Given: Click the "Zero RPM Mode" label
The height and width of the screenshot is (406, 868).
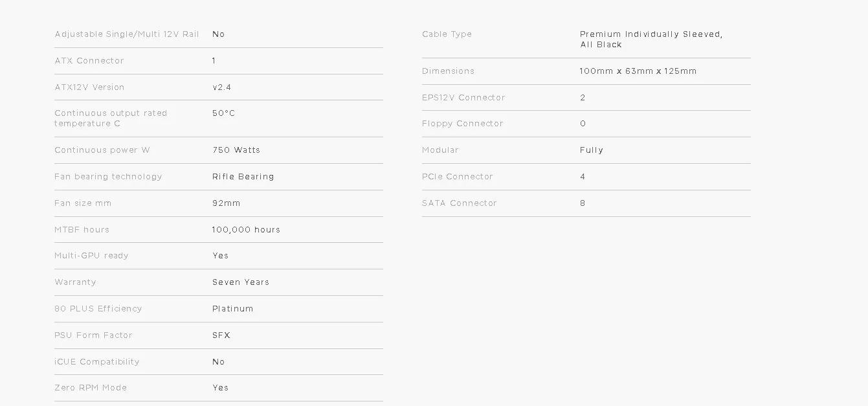Looking at the screenshot, I should coord(91,388).
